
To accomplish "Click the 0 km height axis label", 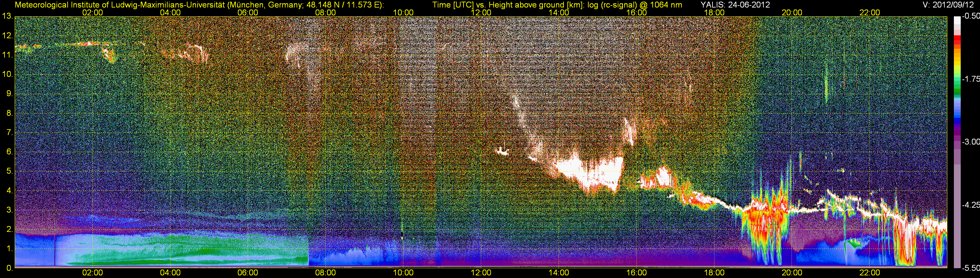I will click(x=9, y=268).
